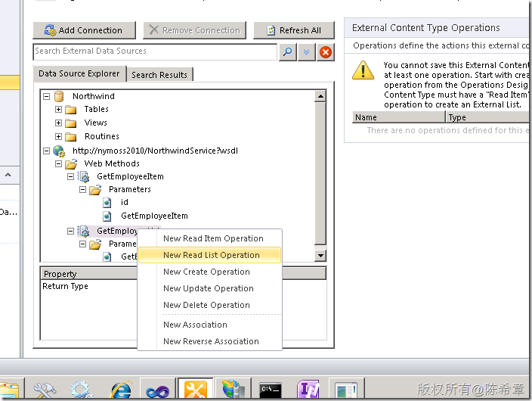This screenshot has height=401, width=532.
Task: Click the Tables folder icon
Action: click(x=70, y=110)
